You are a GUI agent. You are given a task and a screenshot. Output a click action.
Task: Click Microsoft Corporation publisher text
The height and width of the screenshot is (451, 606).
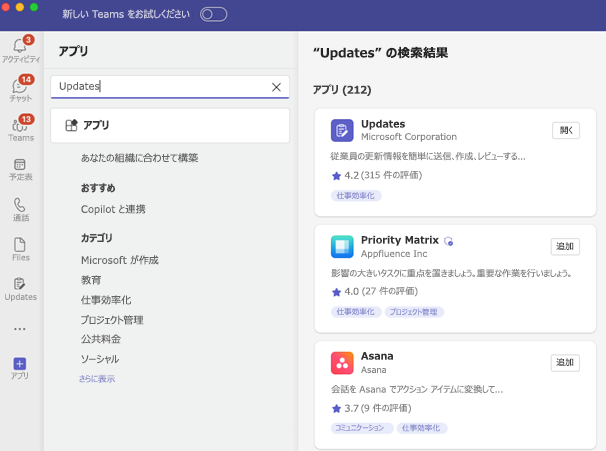tap(409, 137)
